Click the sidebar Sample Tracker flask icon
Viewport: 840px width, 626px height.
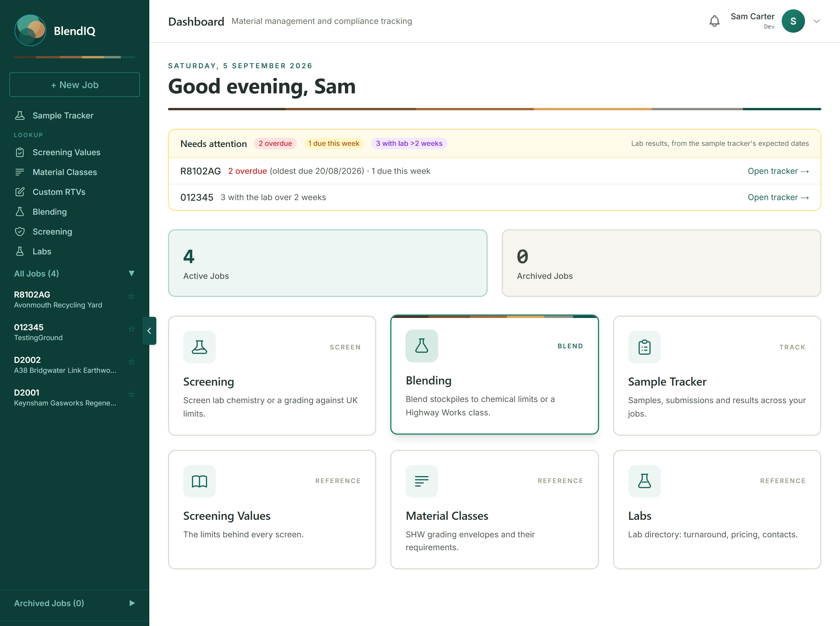[20, 116]
